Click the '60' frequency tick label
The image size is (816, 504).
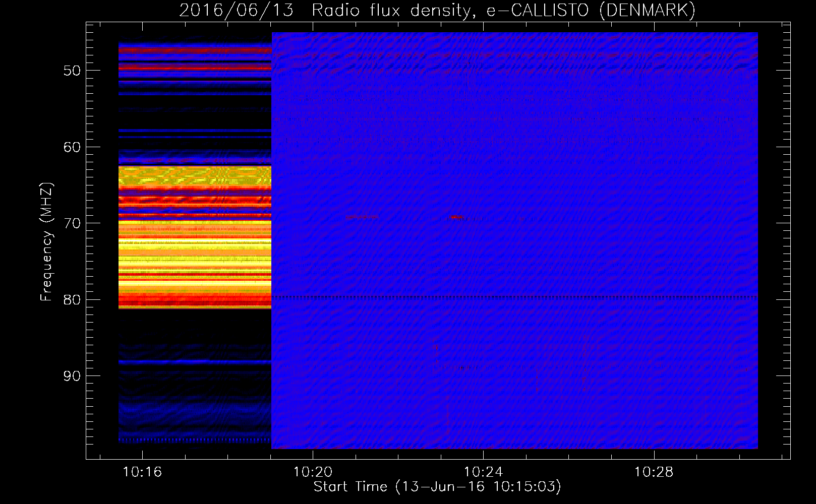pyautogui.click(x=72, y=147)
